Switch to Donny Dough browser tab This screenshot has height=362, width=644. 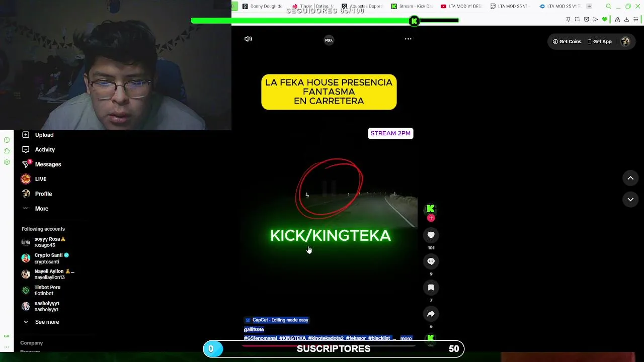click(262, 6)
